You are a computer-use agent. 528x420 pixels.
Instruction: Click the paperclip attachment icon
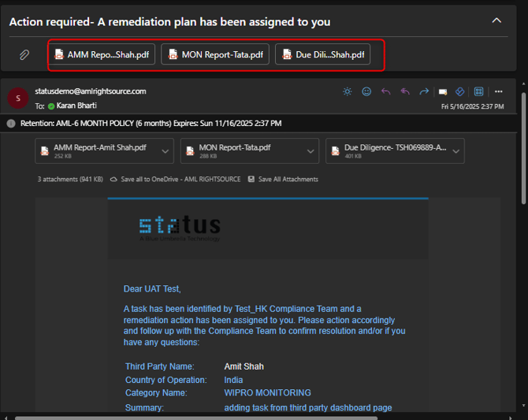pos(24,54)
